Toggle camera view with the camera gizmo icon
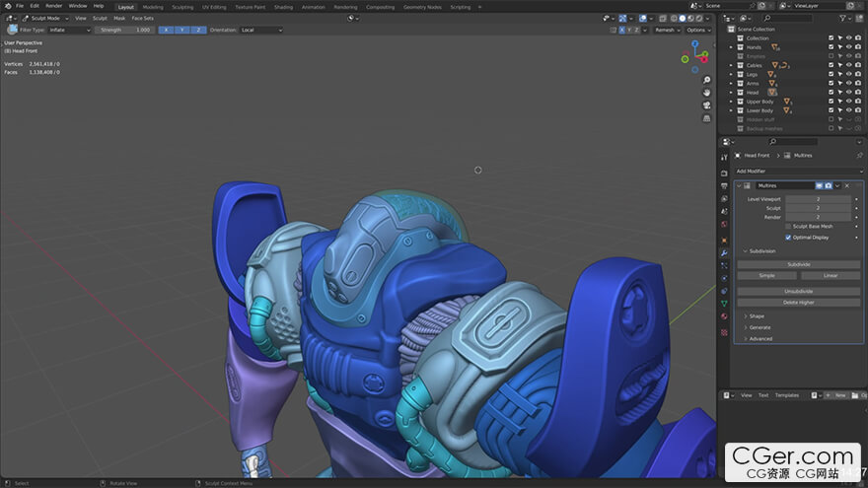 (x=707, y=105)
